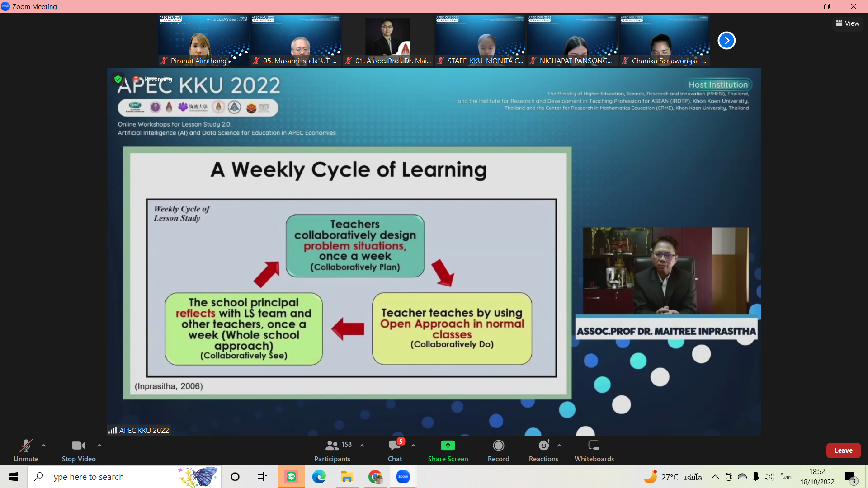Click the green Share Screen icon

pyautogui.click(x=448, y=446)
